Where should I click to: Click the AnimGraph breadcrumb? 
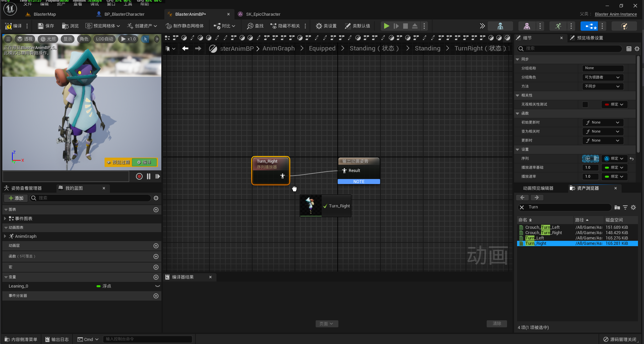pyautogui.click(x=279, y=48)
